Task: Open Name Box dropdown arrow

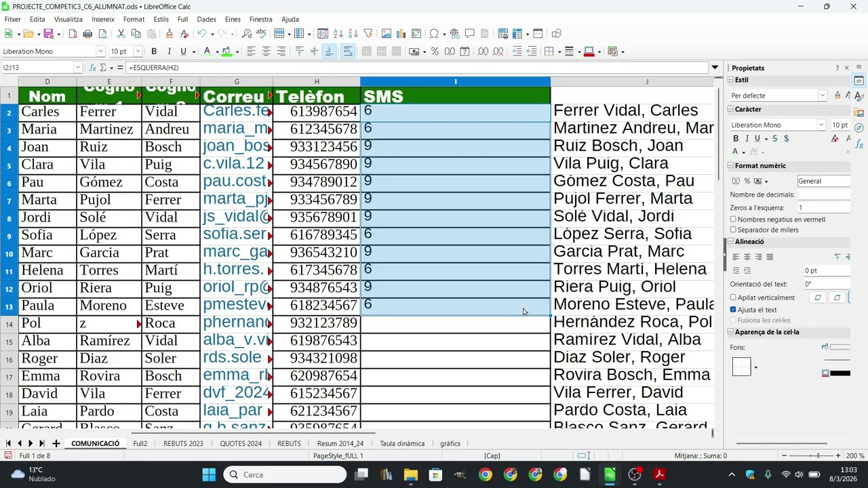Action: pyautogui.click(x=78, y=68)
